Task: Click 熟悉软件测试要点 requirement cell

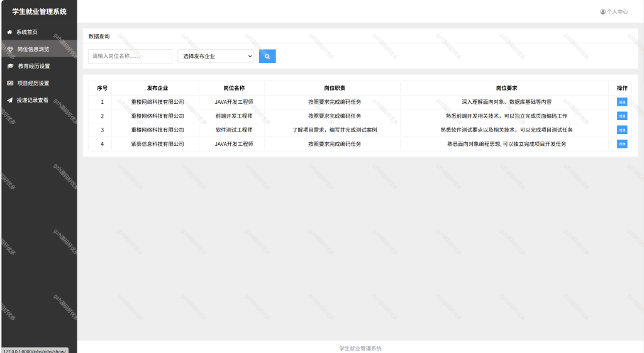Action: click(506, 130)
